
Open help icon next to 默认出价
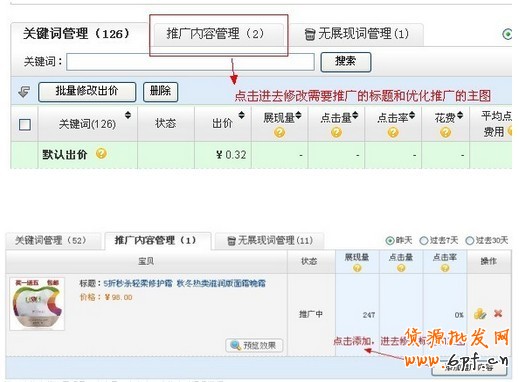101,154
